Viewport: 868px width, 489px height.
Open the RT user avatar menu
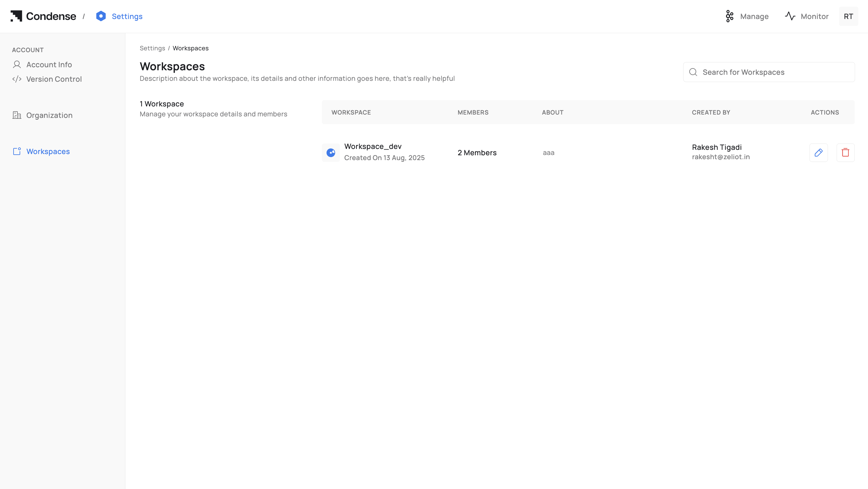click(x=848, y=16)
